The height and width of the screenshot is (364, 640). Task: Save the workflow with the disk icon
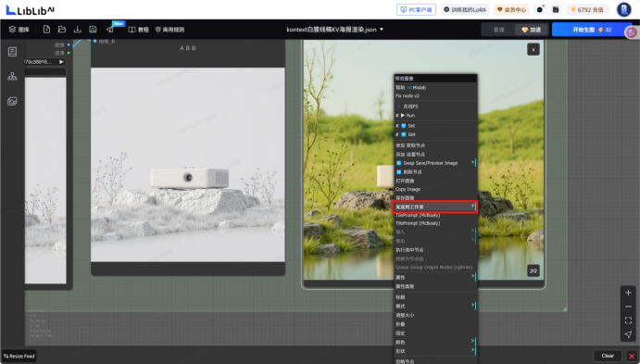tap(93, 30)
